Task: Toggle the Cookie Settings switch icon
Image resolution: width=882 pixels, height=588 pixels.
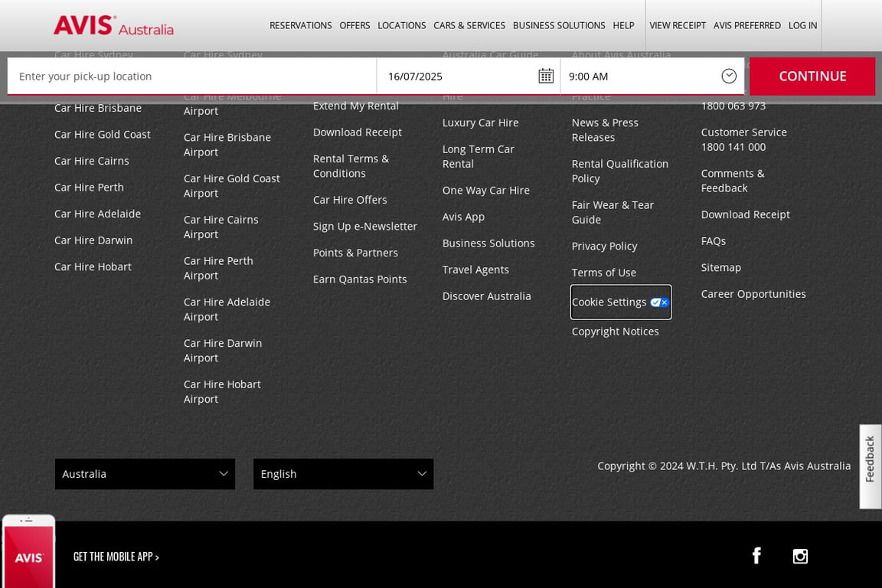Action: [659, 302]
